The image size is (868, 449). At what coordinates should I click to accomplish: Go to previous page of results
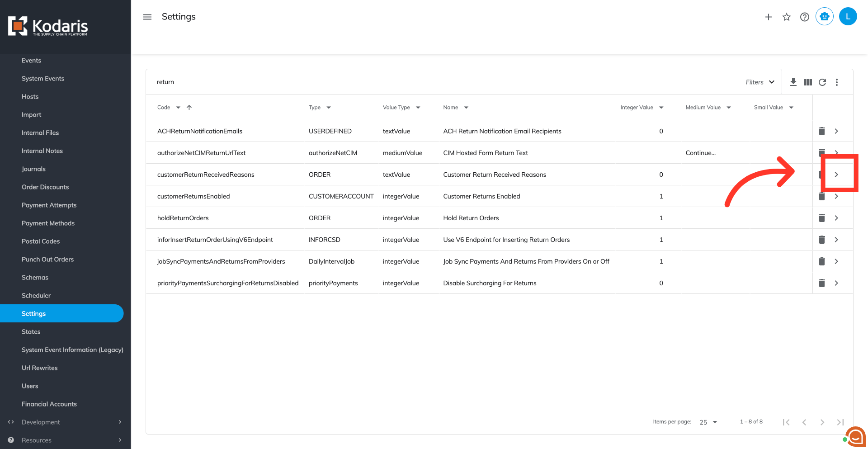coord(804,422)
